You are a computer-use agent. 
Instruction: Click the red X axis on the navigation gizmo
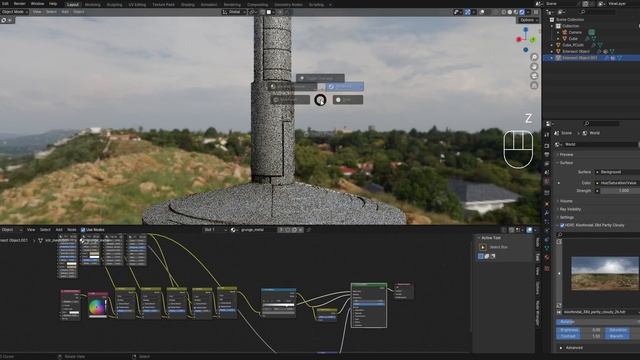tap(519, 40)
